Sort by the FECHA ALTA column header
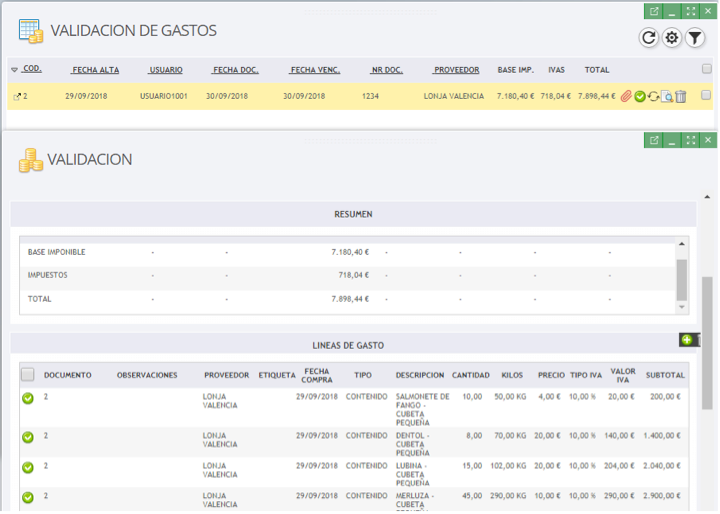 [x=94, y=70]
